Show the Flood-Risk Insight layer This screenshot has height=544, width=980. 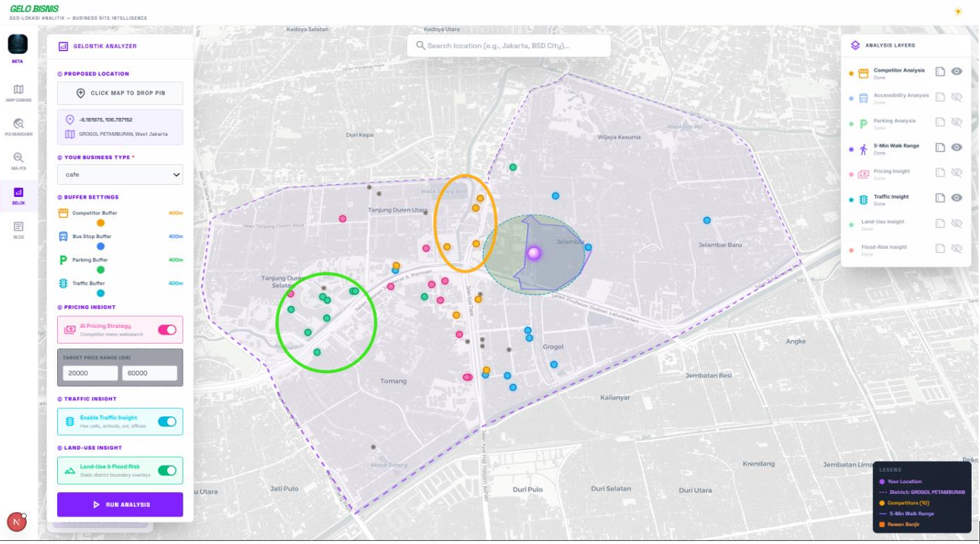point(956,248)
